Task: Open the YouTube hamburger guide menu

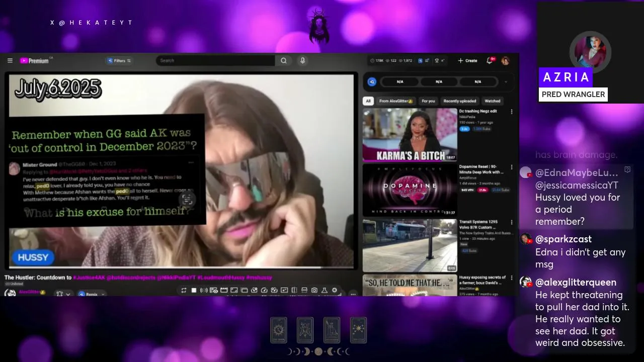Action: [x=10, y=60]
